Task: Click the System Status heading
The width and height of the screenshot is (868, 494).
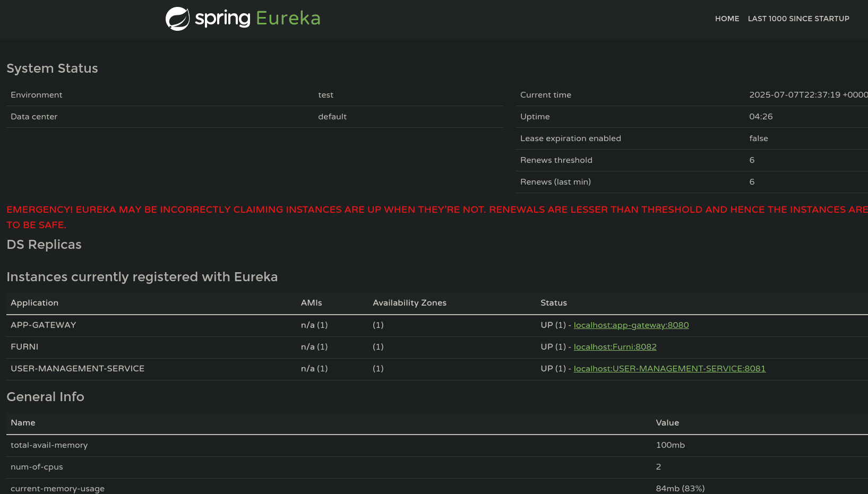Action: point(52,68)
